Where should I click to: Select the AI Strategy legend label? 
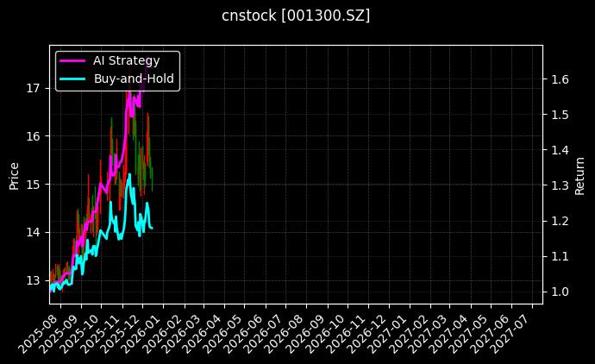(x=126, y=60)
